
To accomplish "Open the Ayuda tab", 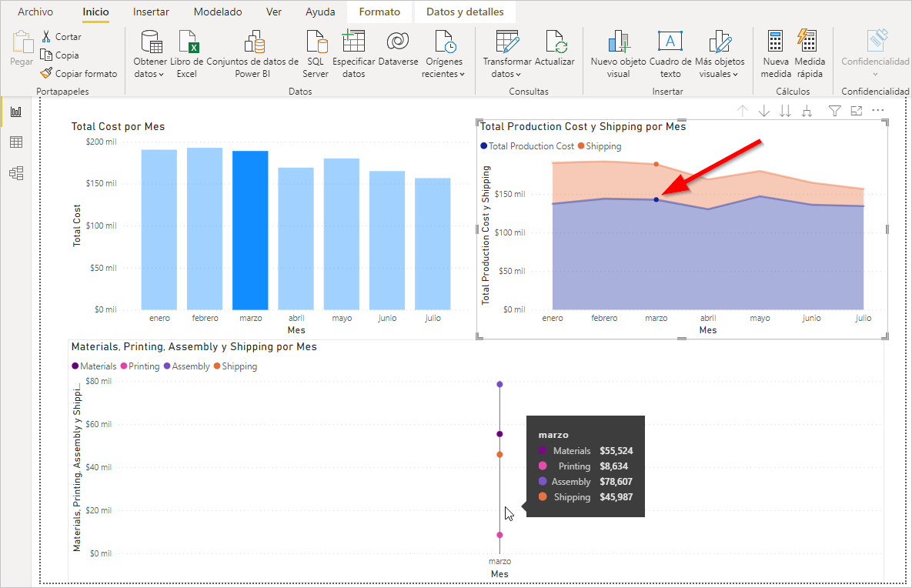I will tap(320, 12).
